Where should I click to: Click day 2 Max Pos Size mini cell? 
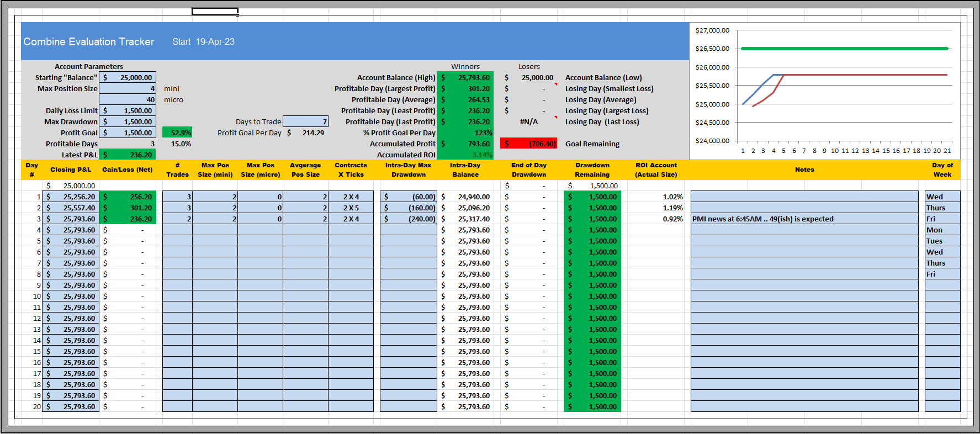click(215, 208)
